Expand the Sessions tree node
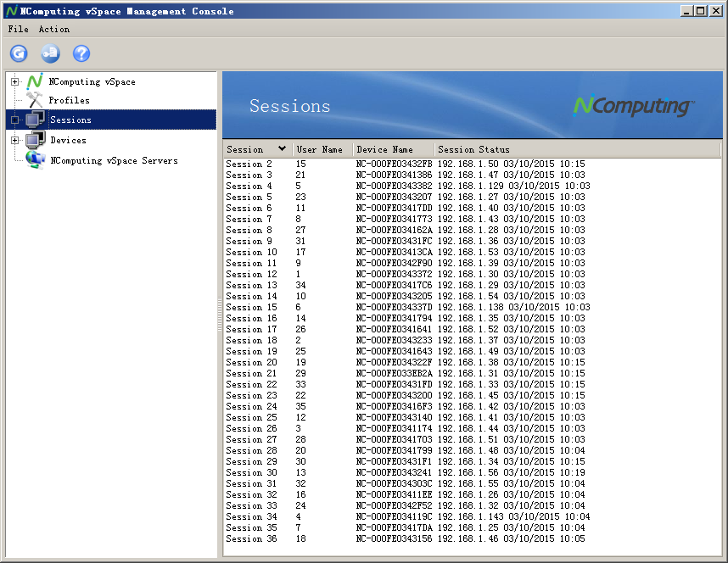The image size is (728, 563). click(14, 120)
